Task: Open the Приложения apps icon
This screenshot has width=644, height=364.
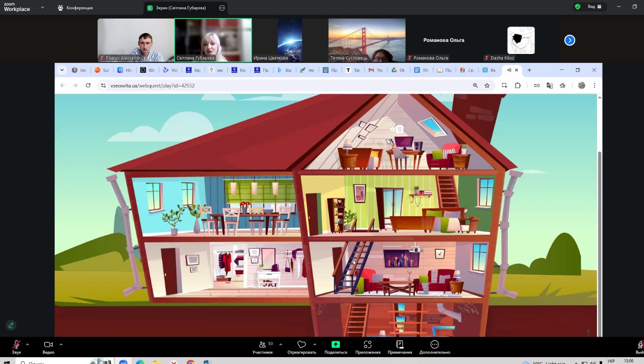Action: 367,345
